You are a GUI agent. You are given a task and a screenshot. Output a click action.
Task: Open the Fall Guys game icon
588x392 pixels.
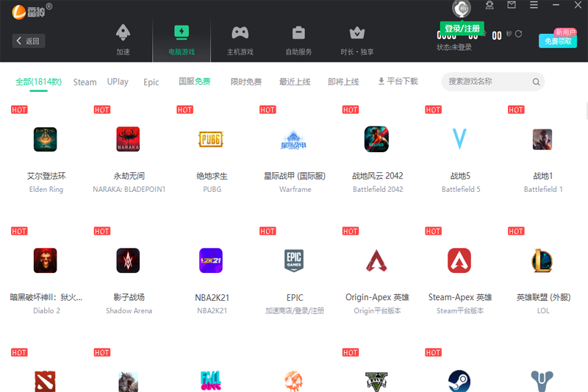[211, 381]
